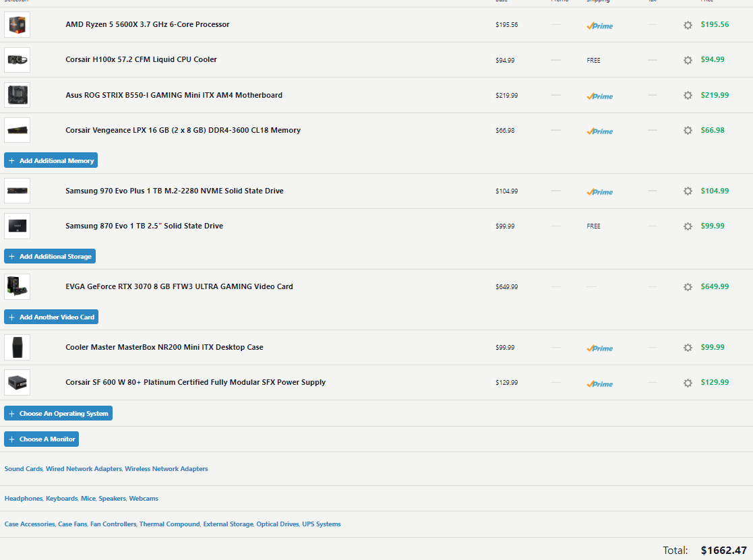Click green $104.99 price for Samsung 970

(715, 191)
